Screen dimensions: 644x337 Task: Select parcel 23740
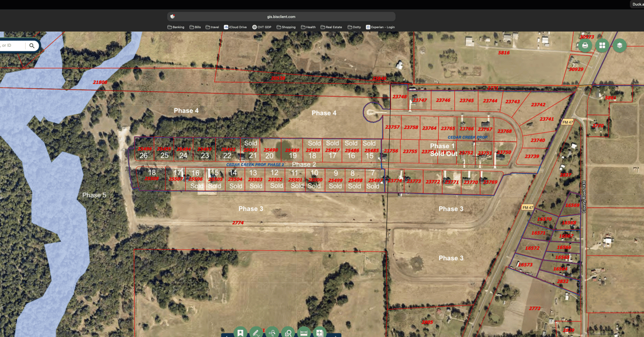(537, 141)
